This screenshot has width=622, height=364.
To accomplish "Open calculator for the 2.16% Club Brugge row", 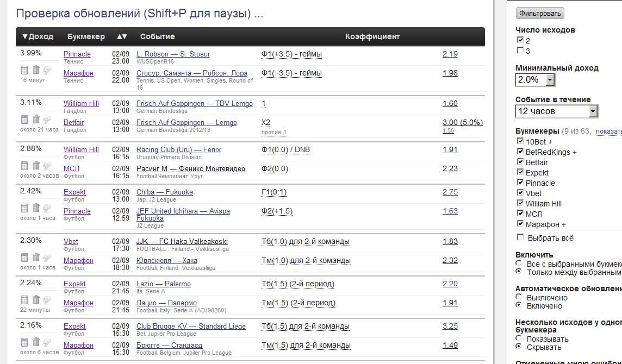I will click(x=24, y=343).
